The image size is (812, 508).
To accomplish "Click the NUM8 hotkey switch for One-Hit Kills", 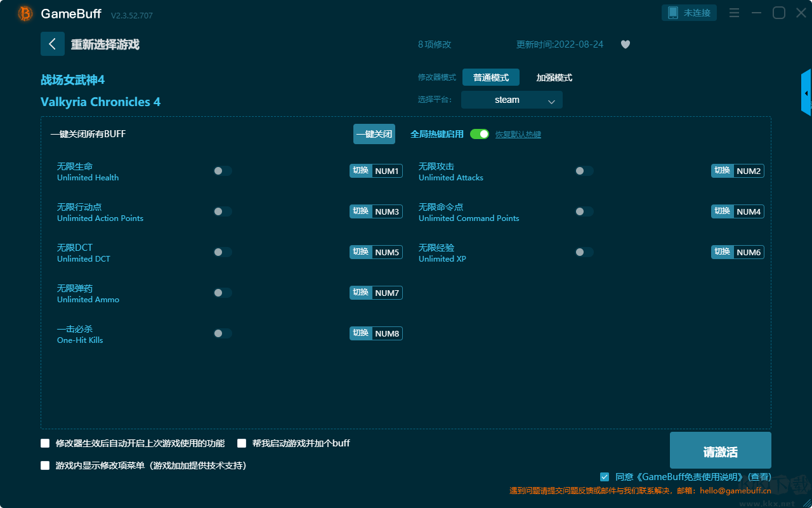I will 376,333.
